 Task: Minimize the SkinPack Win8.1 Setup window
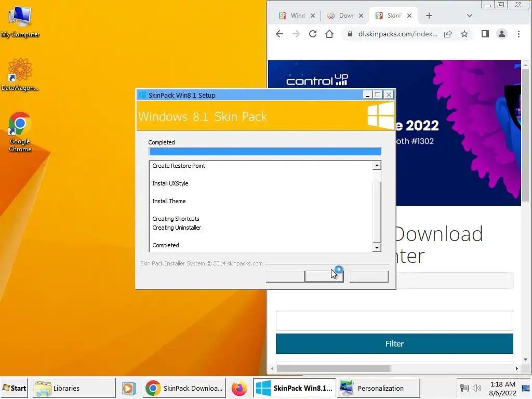point(367,95)
